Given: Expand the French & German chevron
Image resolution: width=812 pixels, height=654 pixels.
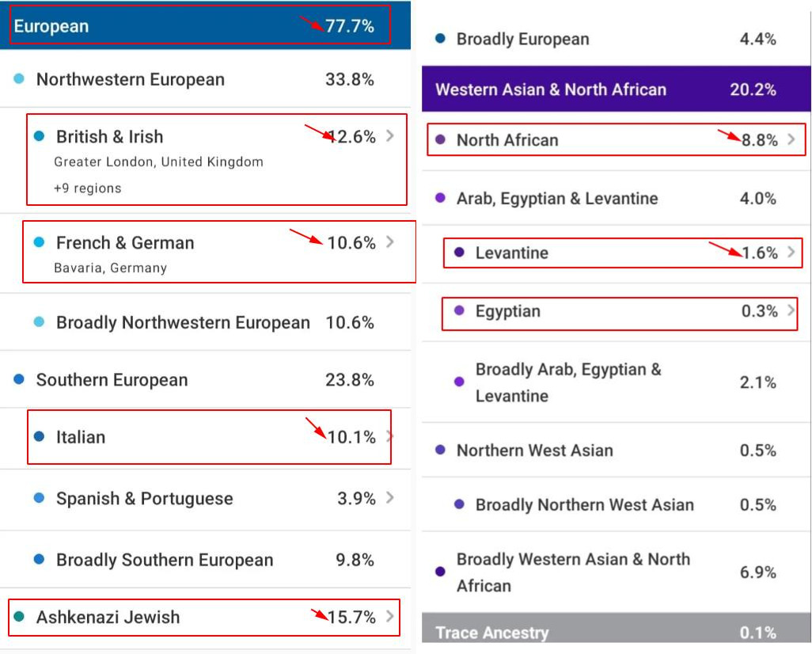Looking at the screenshot, I should (x=389, y=242).
